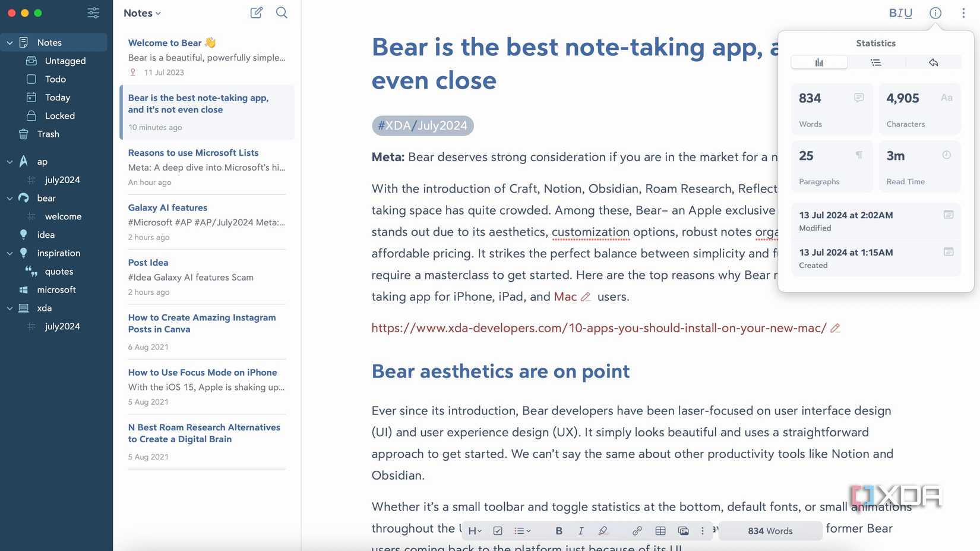The height and width of the screenshot is (551, 980).
Task: Switch to the outline tab in Statistics
Action: tap(876, 62)
